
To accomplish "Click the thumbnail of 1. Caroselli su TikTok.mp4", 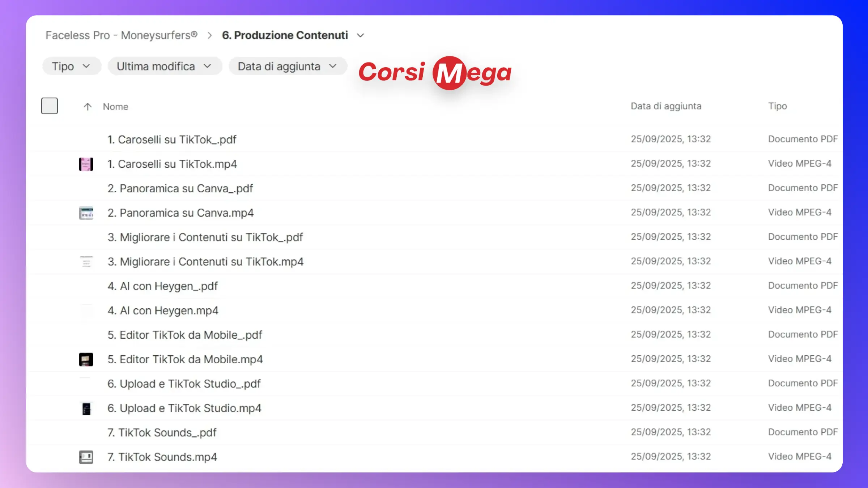I will [x=86, y=164].
